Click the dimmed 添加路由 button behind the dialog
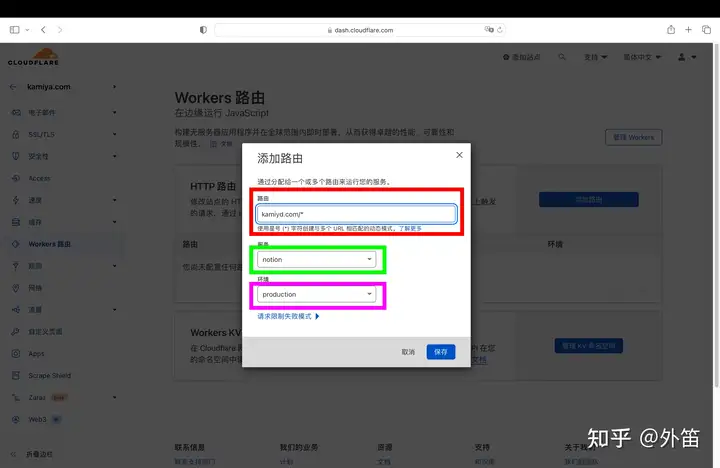 [x=589, y=200]
